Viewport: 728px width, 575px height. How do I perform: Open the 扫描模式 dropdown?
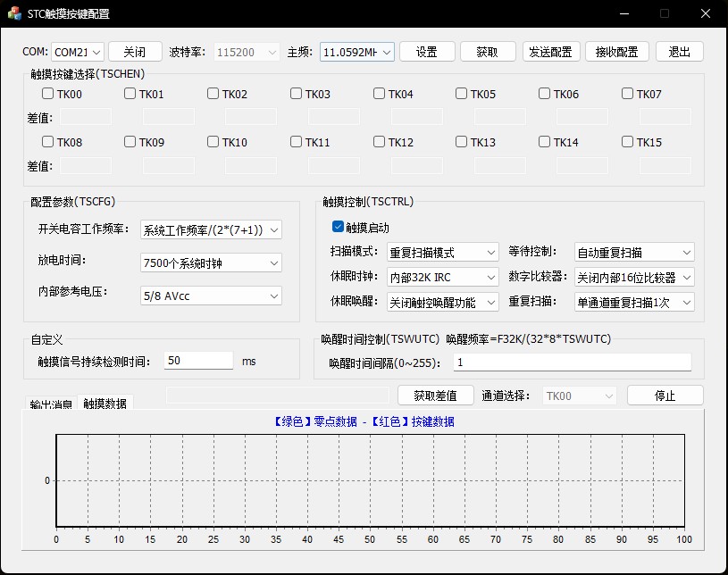click(442, 252)
